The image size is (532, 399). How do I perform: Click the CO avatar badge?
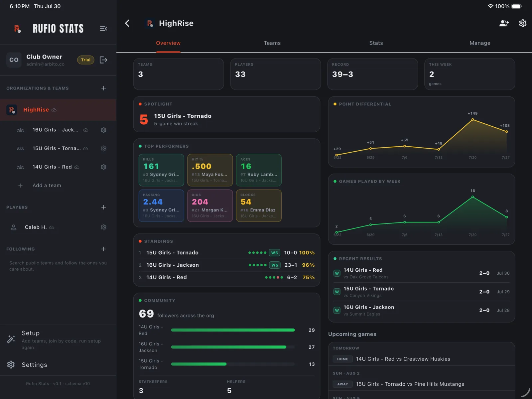click(x=14, y=60)
